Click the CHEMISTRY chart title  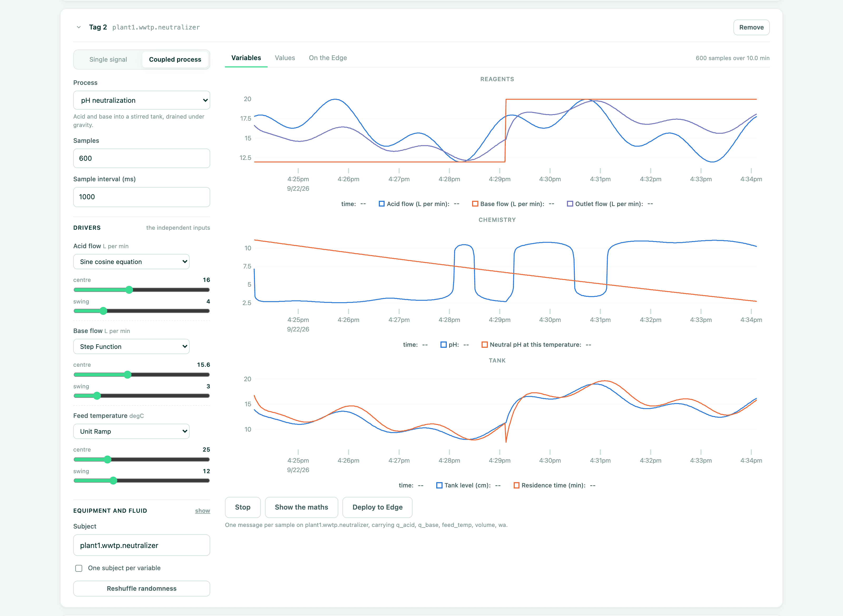pos(497,220)
